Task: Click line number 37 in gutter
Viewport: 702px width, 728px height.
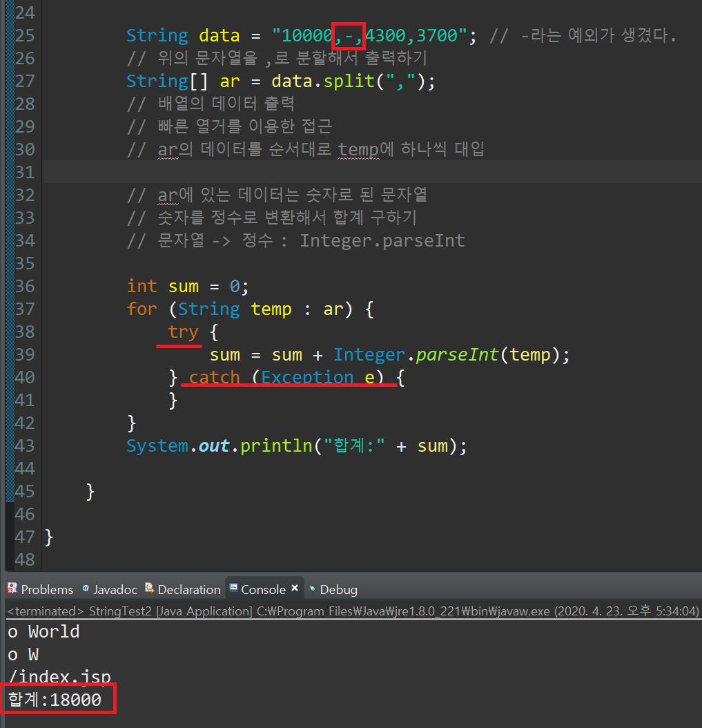Action: (x=25, y=309)
